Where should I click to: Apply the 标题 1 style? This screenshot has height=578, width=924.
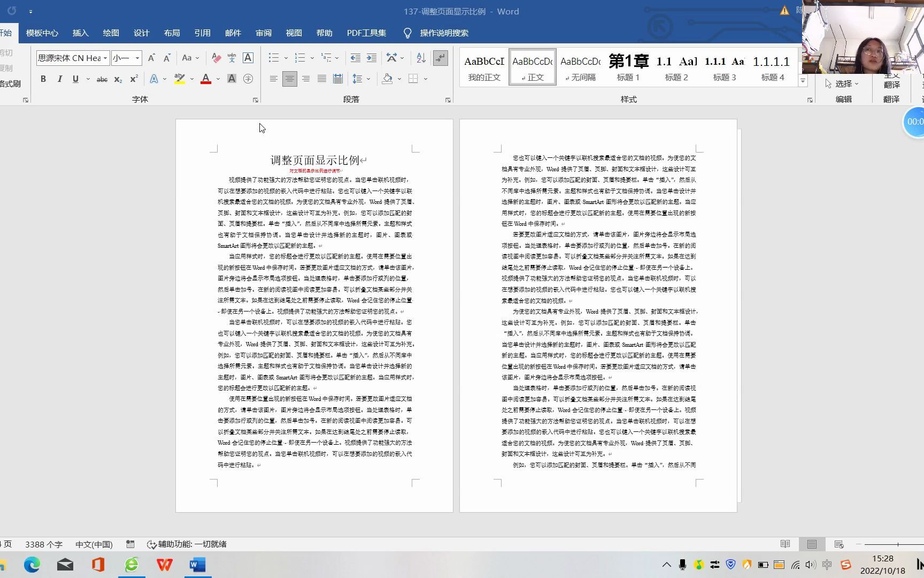tap(628, 67)
